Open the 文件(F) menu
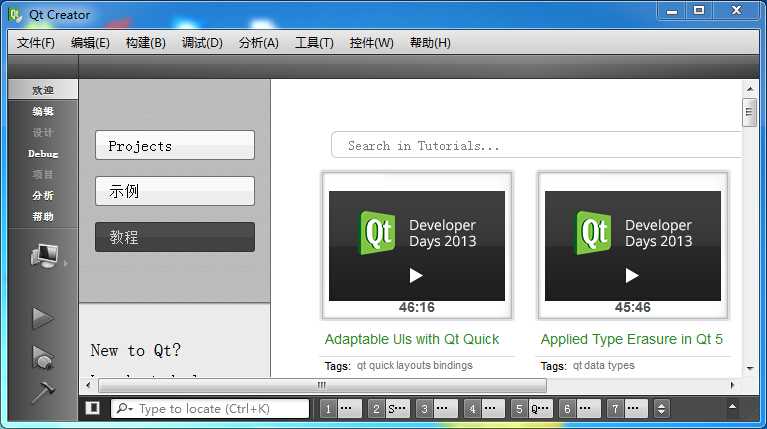The height and width of the screenshot is (429, 767). click(x=35, y=43)
